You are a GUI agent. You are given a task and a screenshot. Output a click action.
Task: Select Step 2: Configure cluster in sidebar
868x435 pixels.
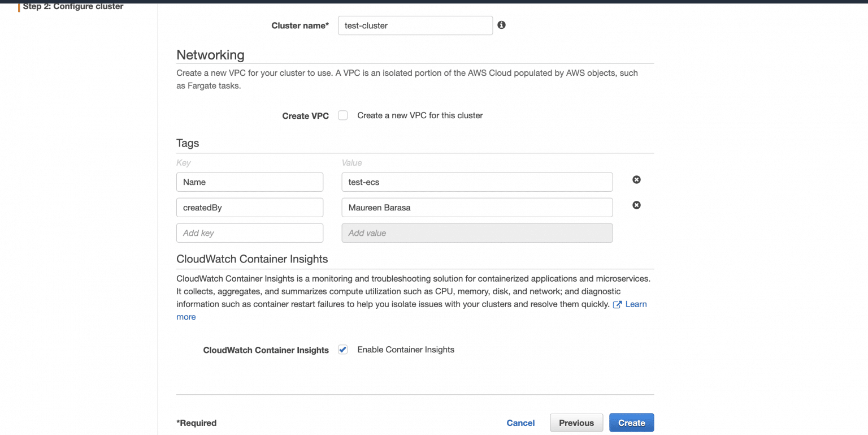point(72,6)
